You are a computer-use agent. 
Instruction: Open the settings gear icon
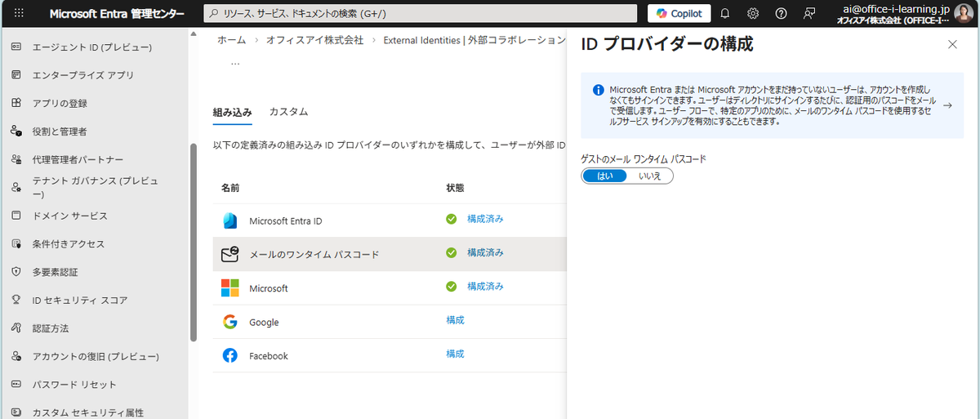(753, 14)
